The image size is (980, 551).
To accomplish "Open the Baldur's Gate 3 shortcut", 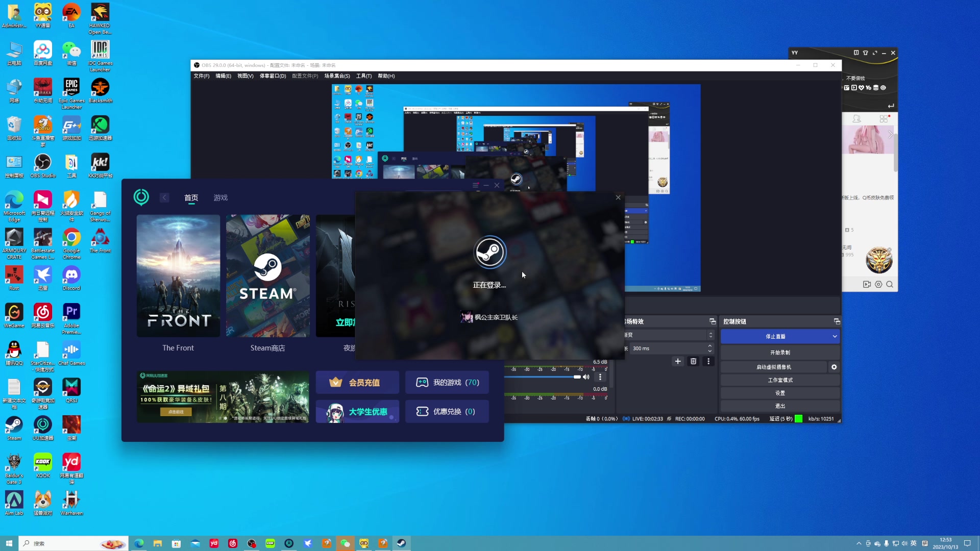I will [x=14, y=469].
